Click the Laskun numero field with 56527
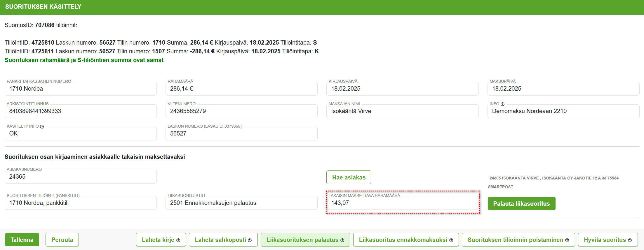 (x=241, y=133)
